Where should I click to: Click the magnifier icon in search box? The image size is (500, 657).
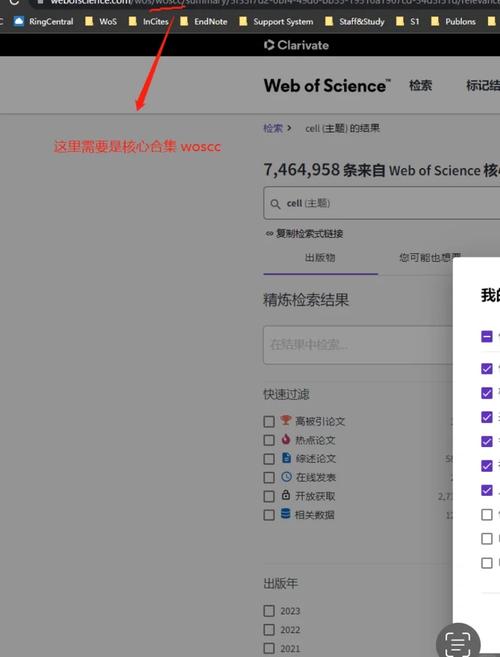tap(275, 204)
